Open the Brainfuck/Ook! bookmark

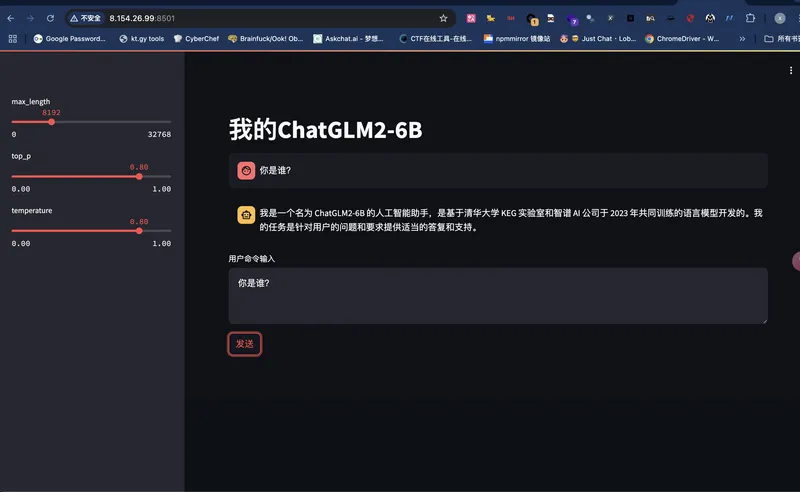coord(265,39)
